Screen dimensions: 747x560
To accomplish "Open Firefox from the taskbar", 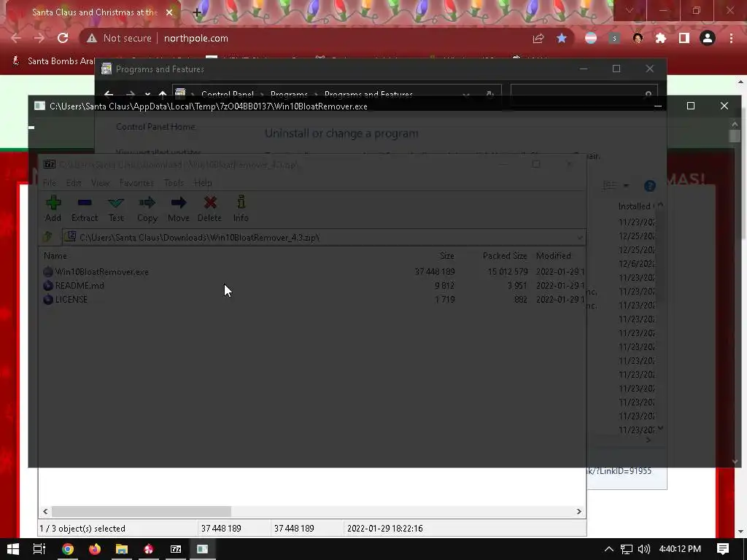I will pos(95,549).
